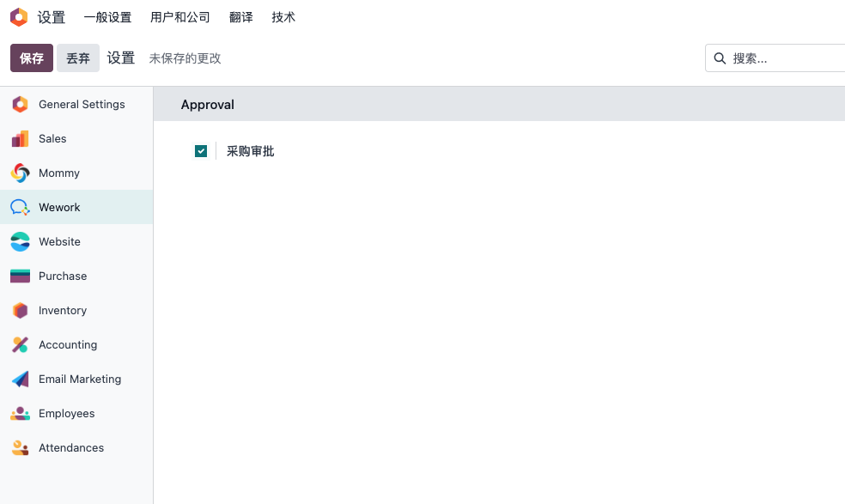This screenshot has width=845, height=504.
Task: Select Wework label in sidebar
Action: tap(59, 208)
